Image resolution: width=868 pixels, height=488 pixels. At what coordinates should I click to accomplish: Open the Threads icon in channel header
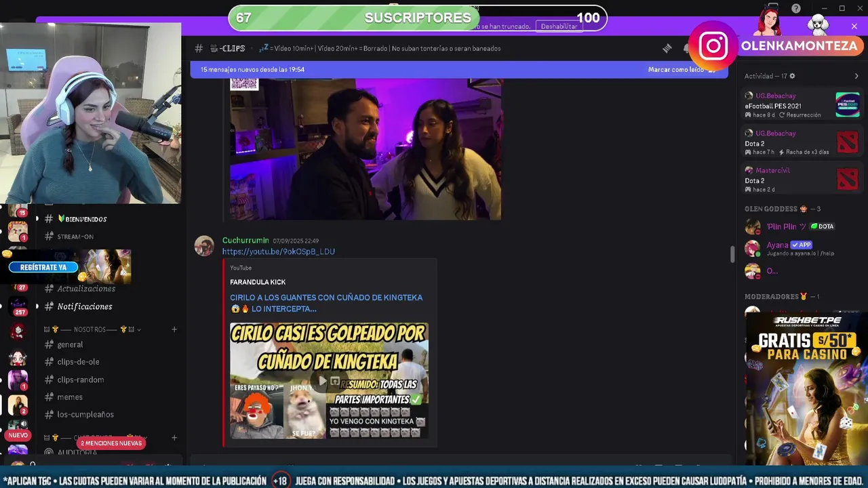tap(667, 48)
